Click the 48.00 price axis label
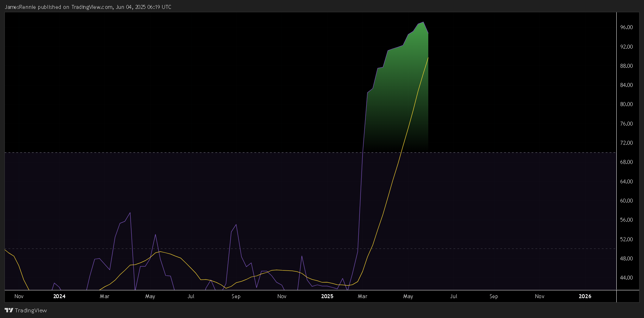 626,258
